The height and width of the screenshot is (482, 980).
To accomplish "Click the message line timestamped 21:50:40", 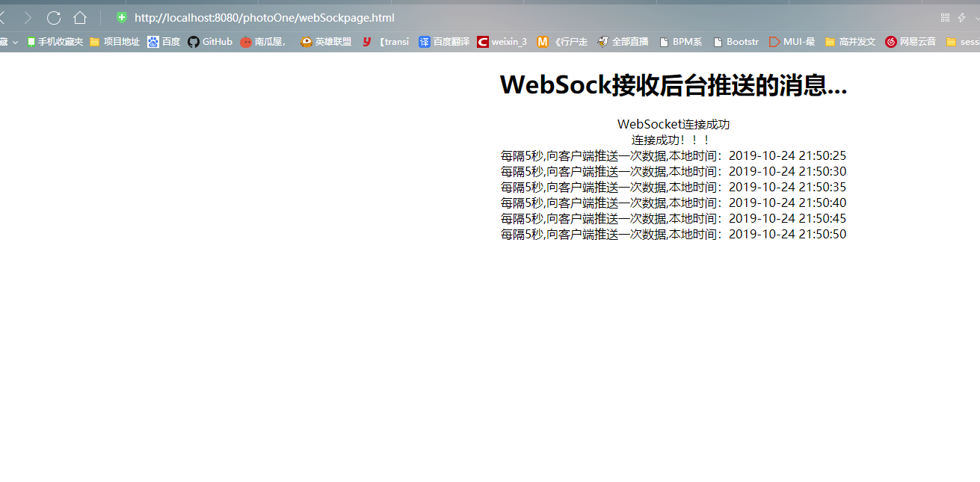I will (x=674, y=203).
